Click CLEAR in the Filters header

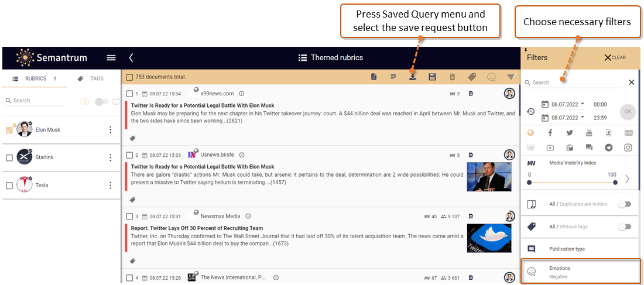click(615, 58)
